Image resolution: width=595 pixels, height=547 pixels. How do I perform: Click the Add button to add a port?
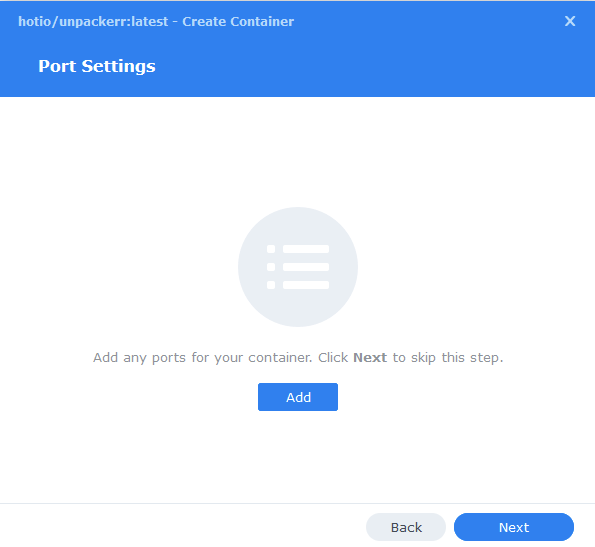tap(298, 397)
